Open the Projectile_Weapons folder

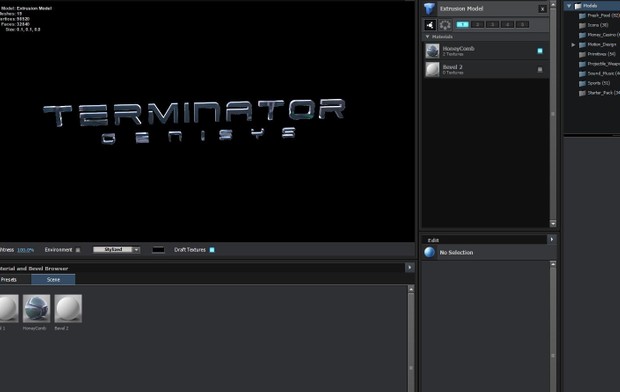603,64
